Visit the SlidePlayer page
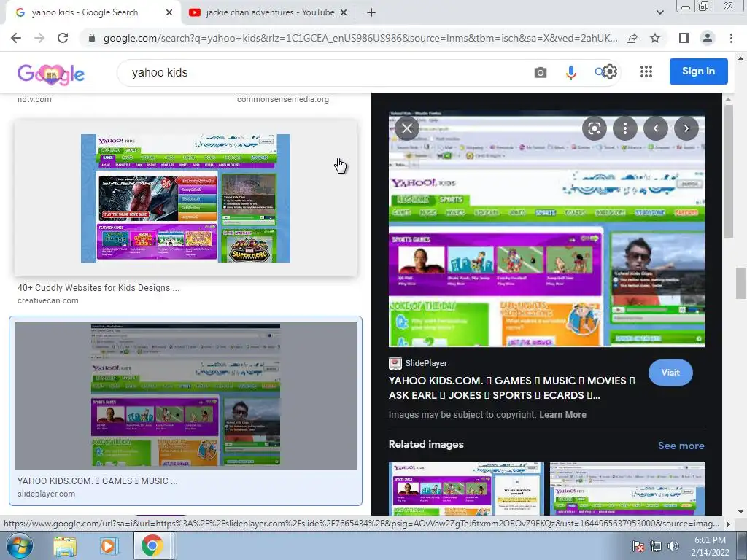Viewport: 747px width, 560px height. click(670, 373)
